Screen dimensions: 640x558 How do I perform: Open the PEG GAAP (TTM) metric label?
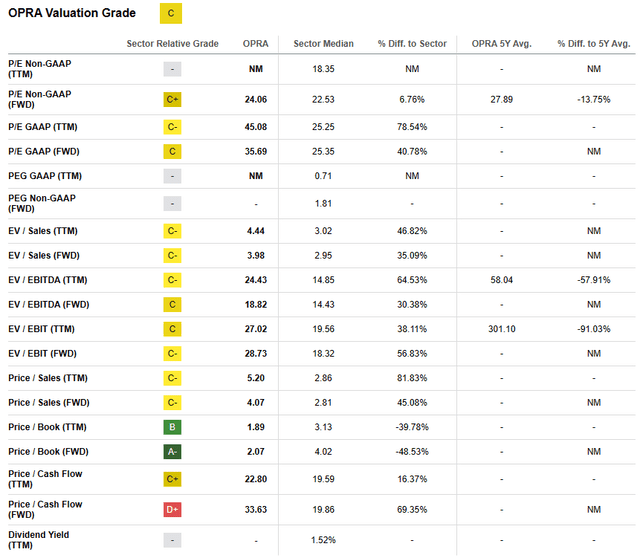pos(45,176)
